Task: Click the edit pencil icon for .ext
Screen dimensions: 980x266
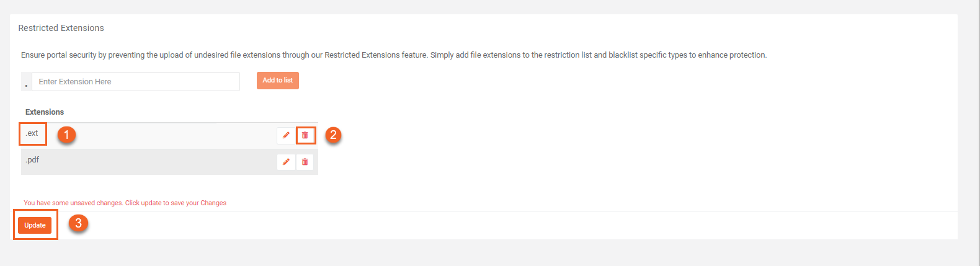Action: click(286, 135)
